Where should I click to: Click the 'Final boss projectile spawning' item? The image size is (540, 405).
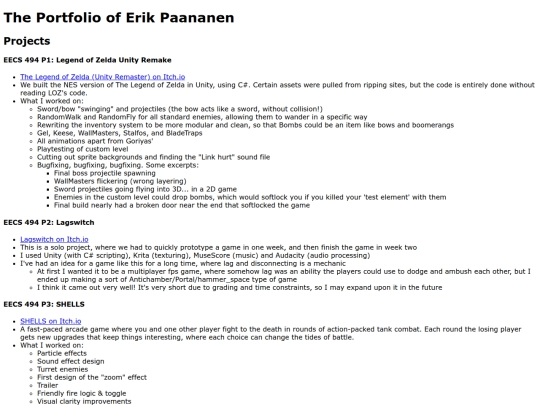(105, 173)
